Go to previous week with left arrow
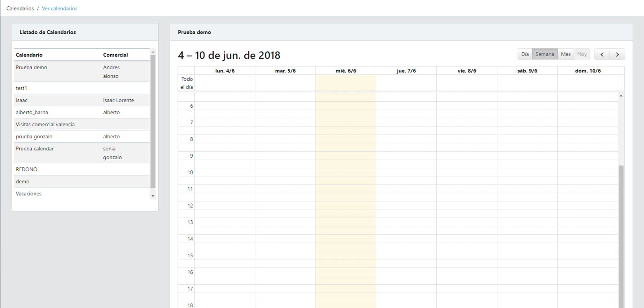 click(602, 54)
